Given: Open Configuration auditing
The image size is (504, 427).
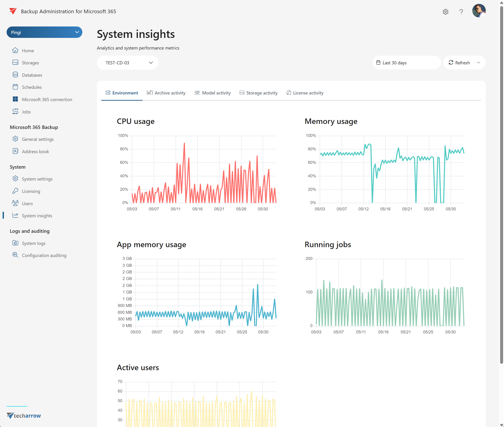Looking at the screenshot, I should pyautogui.click(x=44, y=255).
